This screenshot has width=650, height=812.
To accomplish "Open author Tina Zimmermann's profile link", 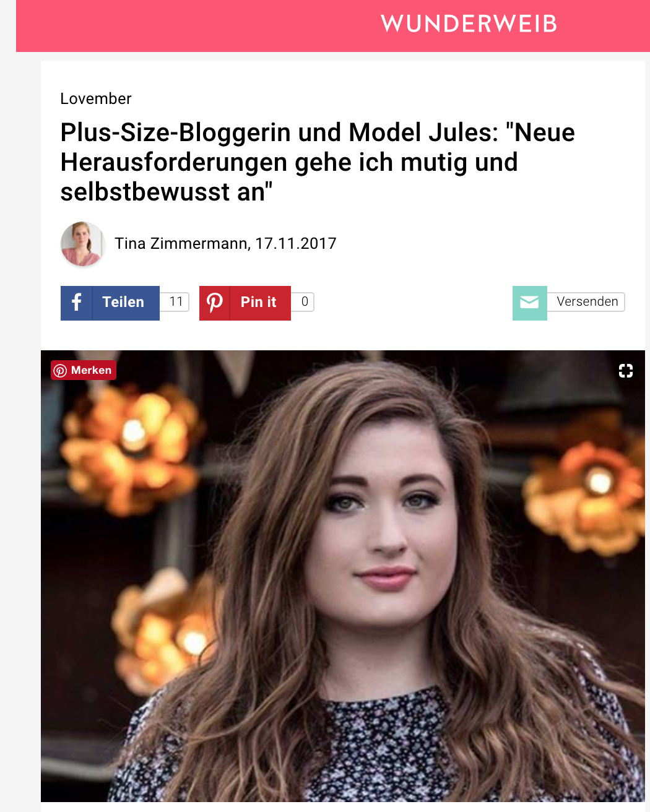I will pos(182,244).
